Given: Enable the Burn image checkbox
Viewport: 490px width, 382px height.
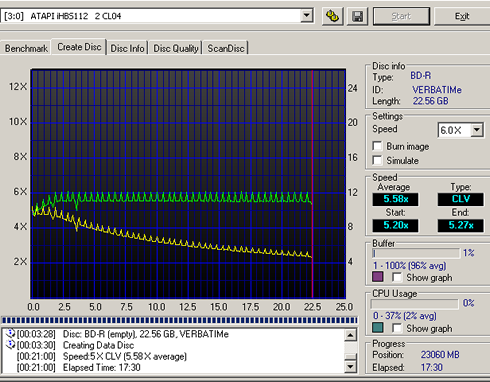Looking at the screenshot, I should (377, 146).
